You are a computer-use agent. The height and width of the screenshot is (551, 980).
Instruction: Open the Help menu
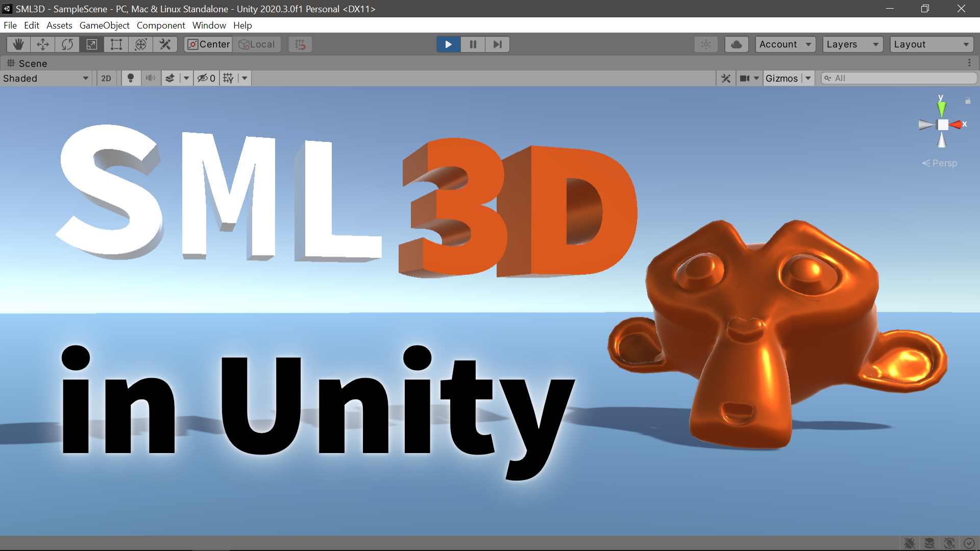[x=242, y=26]
